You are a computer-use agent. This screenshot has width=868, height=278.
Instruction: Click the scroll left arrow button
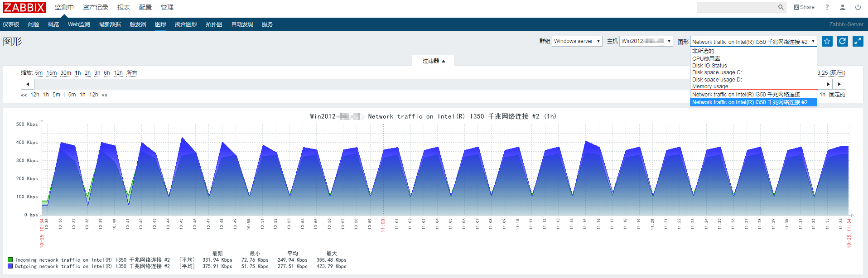click(x=28, y=84)
